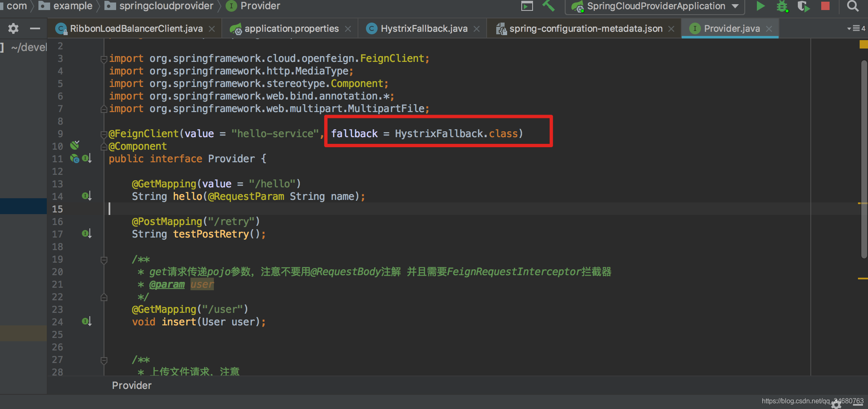This screenshot has height=409, width=868.
Task: Collapse import block at line 3
Action: (104, 59)
